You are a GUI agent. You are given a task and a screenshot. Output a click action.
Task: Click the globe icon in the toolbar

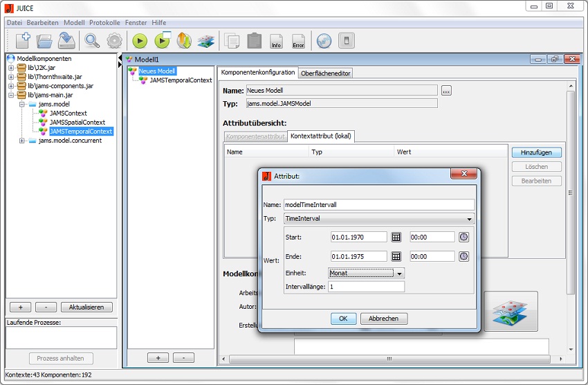324,41
